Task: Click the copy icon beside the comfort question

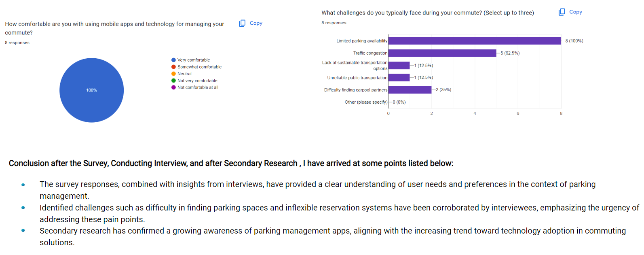Action: [x=242, y=23]
